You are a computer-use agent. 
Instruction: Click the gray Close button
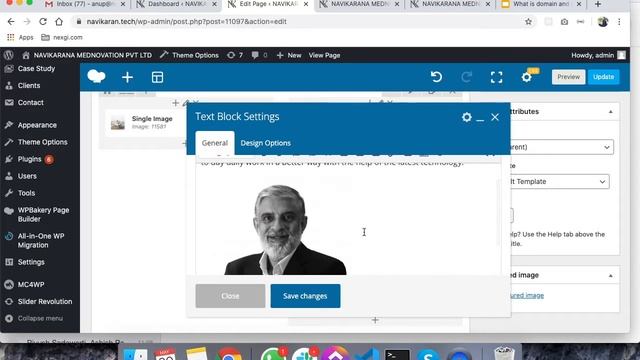point(230,296)
